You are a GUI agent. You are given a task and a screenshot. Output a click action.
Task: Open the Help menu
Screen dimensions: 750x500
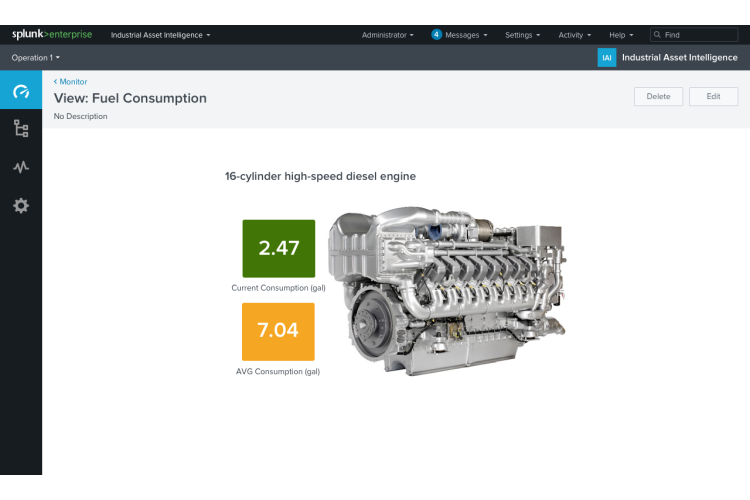[620, 35]
